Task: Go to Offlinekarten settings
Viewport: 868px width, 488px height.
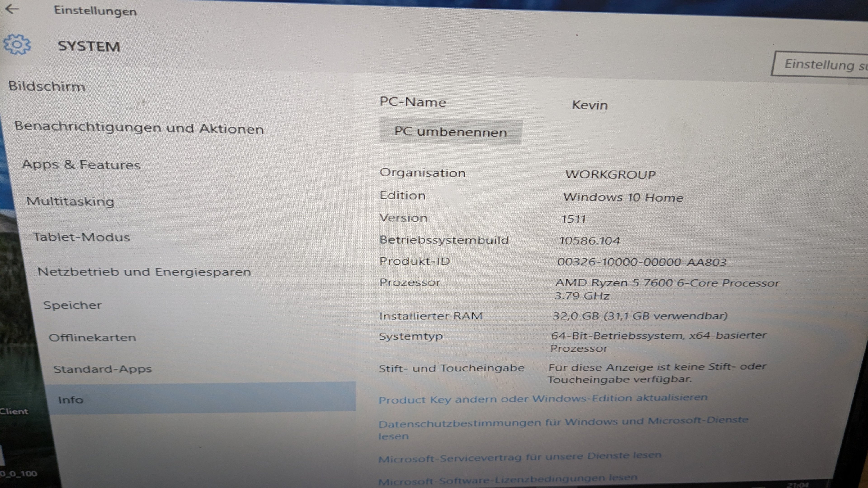Action: click(x=92, y=337)
